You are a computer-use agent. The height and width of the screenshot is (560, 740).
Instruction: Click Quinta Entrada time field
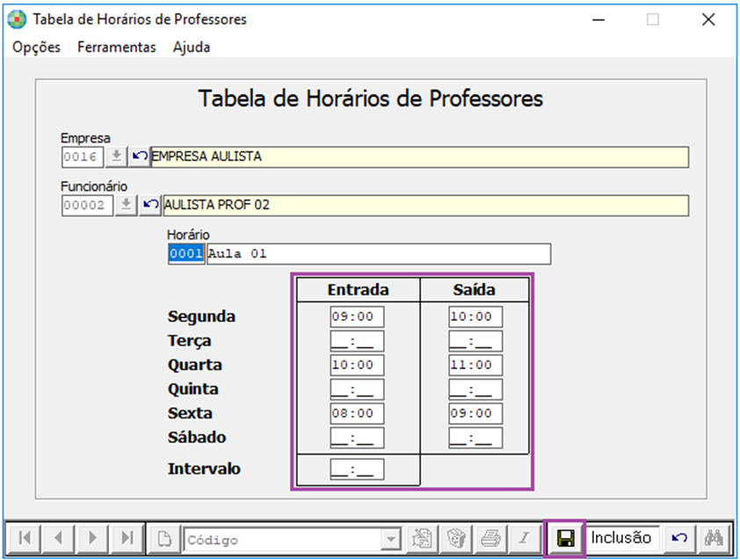[x=358, y=389]
